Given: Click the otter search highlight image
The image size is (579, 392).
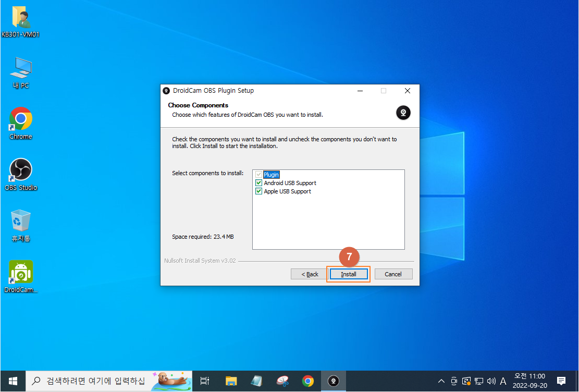Looking at the screenshot, I should pyautogui.click(x=173, y=381).
